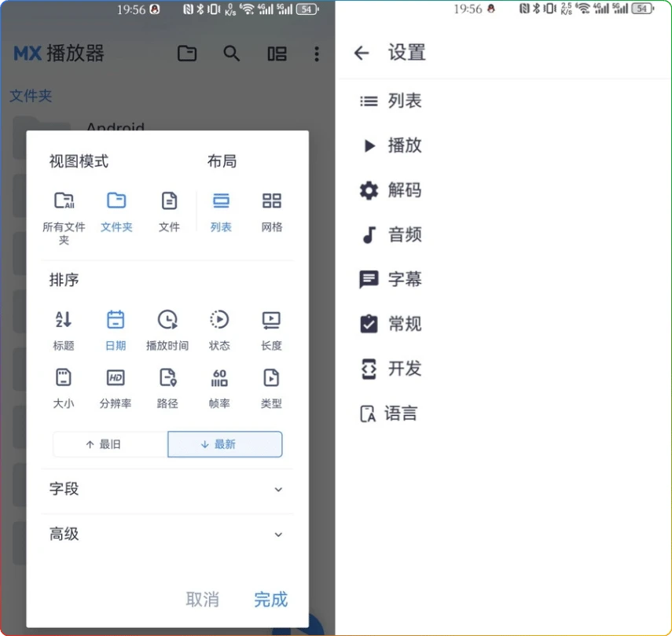The width and height of the screenshot is (672, 636).
Task: Open the search icon in MX Player toolbar
Action: (x=232, y=53)
